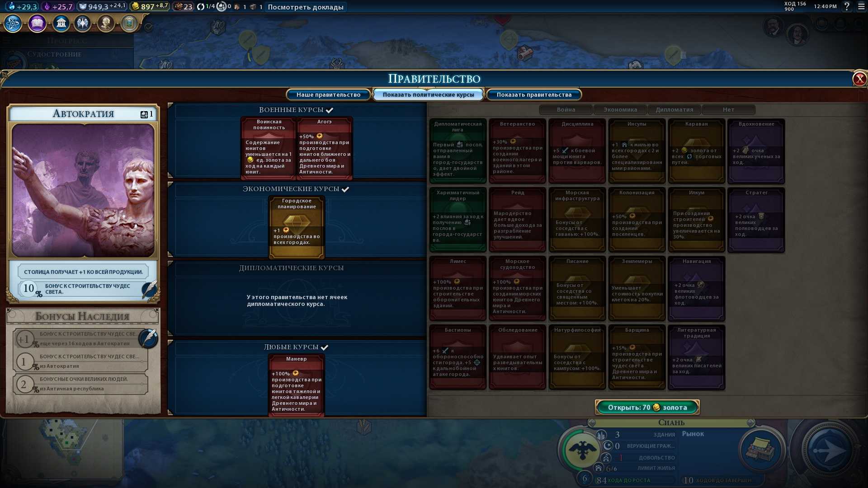Viewport: 868px width, 488px height.
Task: Select the Городское планирование slotted card
Action: coord(297,227)
